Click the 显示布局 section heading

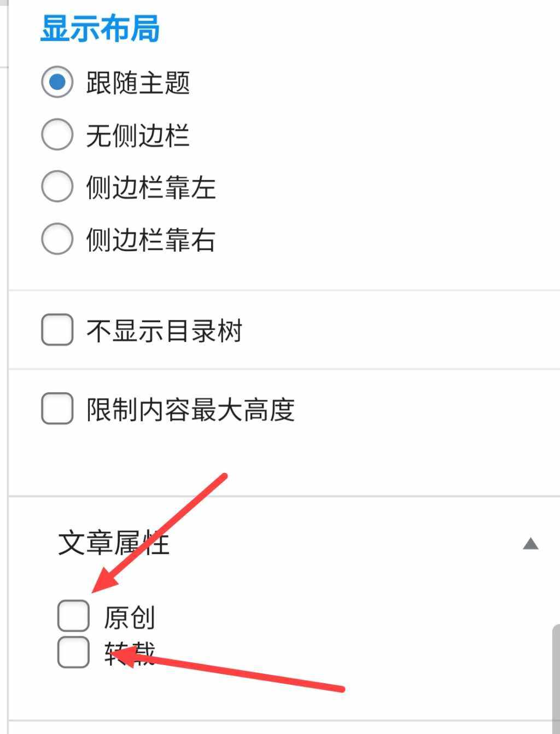click(100, 28)
